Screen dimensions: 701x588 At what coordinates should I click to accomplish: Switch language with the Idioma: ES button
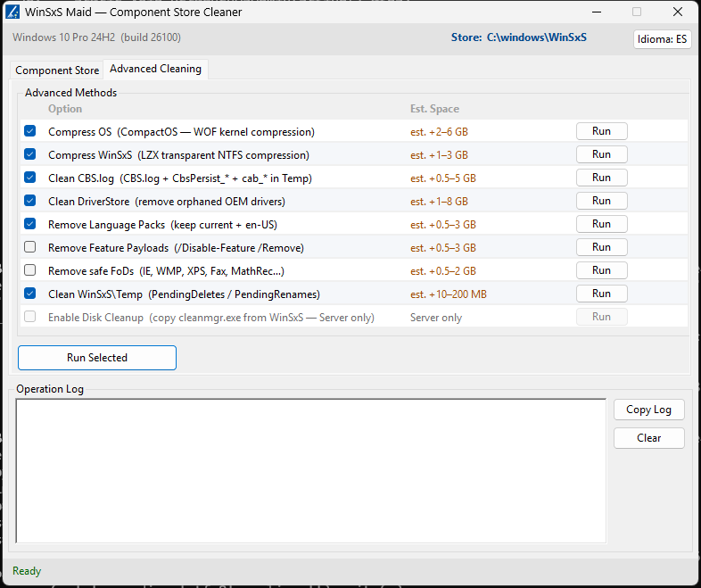tap(662, 39)
